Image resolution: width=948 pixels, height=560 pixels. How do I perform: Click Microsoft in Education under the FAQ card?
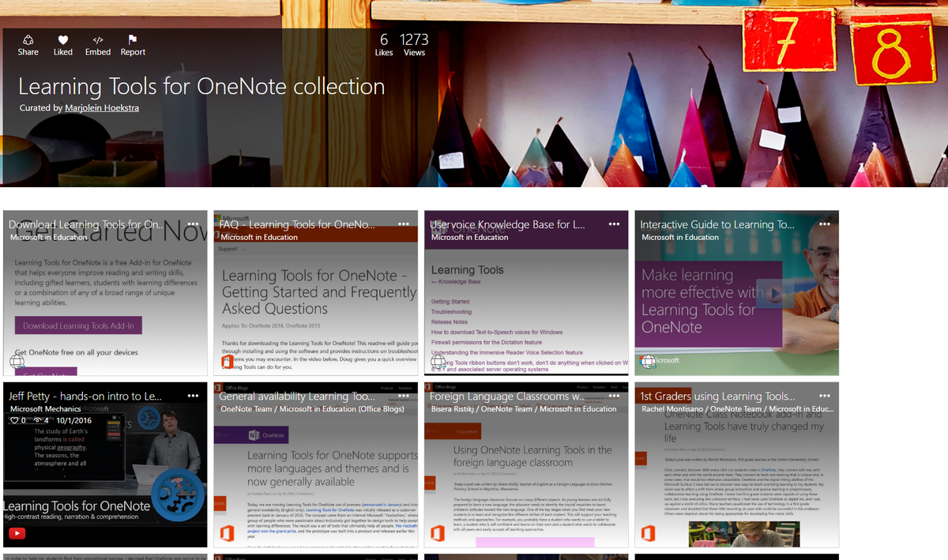(x=259, y=237)
